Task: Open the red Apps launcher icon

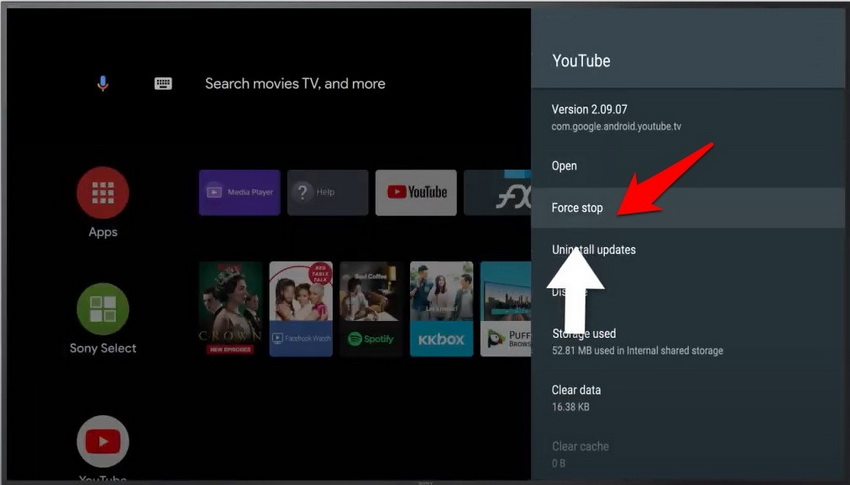Action: [103, 193]
